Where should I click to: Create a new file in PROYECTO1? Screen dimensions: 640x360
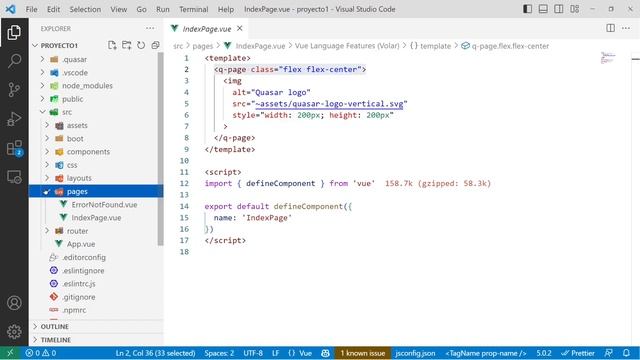112,45
